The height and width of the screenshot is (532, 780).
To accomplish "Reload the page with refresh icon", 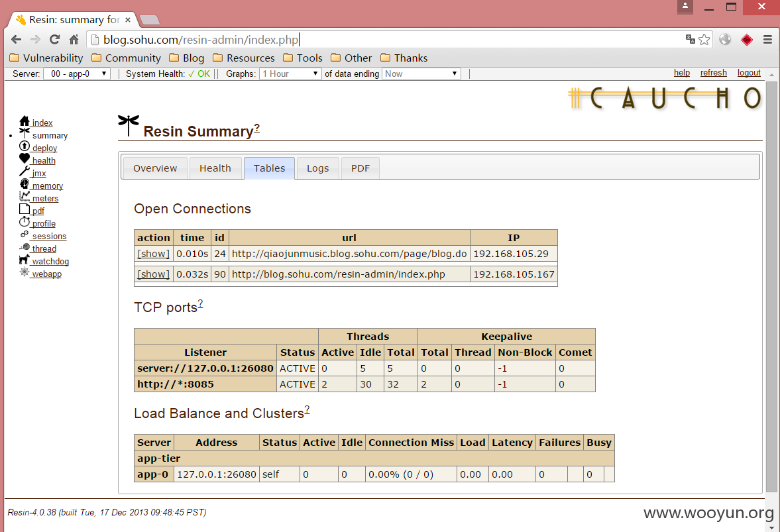I will pyautogui.click(x=55, y=39).
